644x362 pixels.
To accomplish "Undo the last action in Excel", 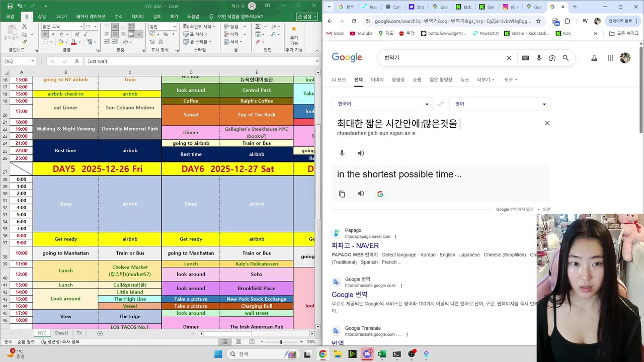I will (20, 6).
